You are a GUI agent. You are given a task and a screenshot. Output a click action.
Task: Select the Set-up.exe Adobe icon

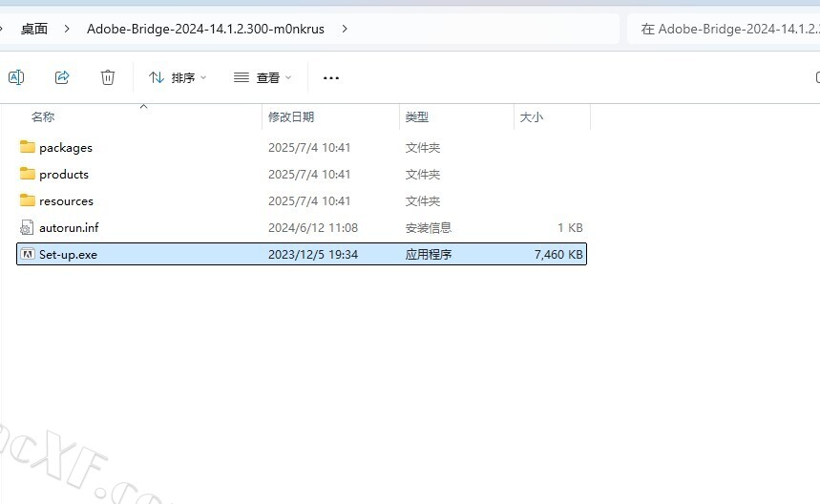pyautogui.click(x=27, y=254)
